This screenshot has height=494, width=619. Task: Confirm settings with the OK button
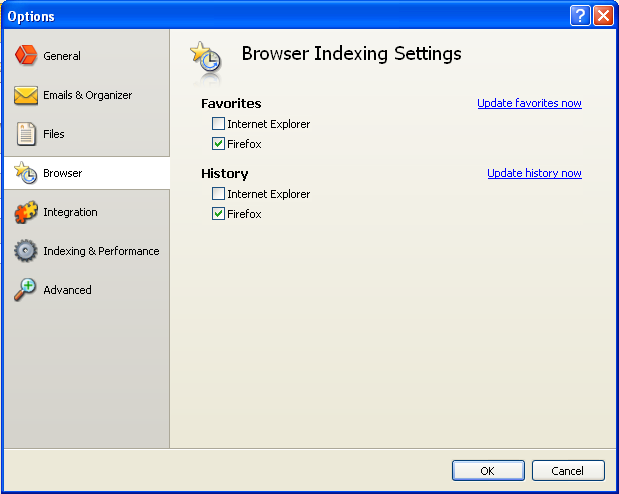pyautogui.click(x=488, y=471)
